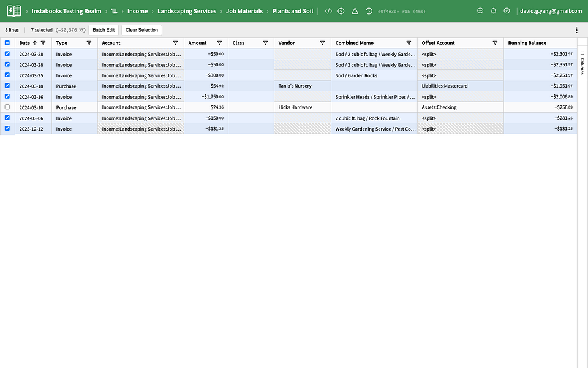Open the code view icon
588x368 pixels.
click(x=328, y=11)
